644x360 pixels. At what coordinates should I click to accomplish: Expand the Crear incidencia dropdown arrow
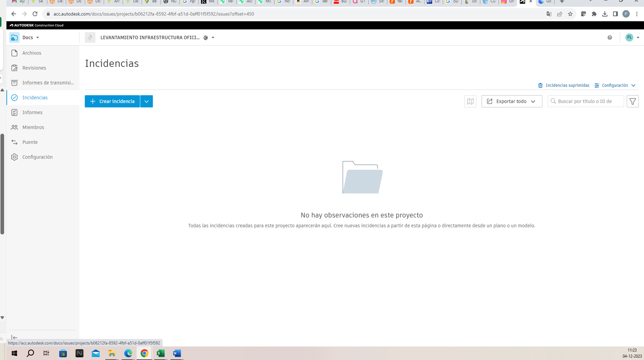point(146,101)
